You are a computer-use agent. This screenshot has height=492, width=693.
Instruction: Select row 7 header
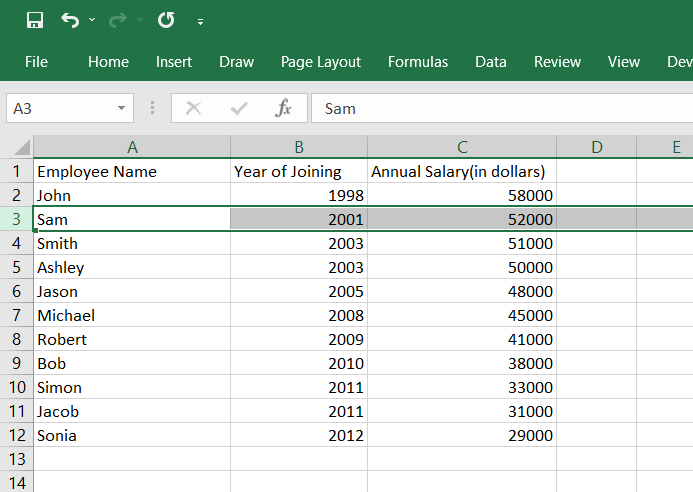(x=16, y=315)
